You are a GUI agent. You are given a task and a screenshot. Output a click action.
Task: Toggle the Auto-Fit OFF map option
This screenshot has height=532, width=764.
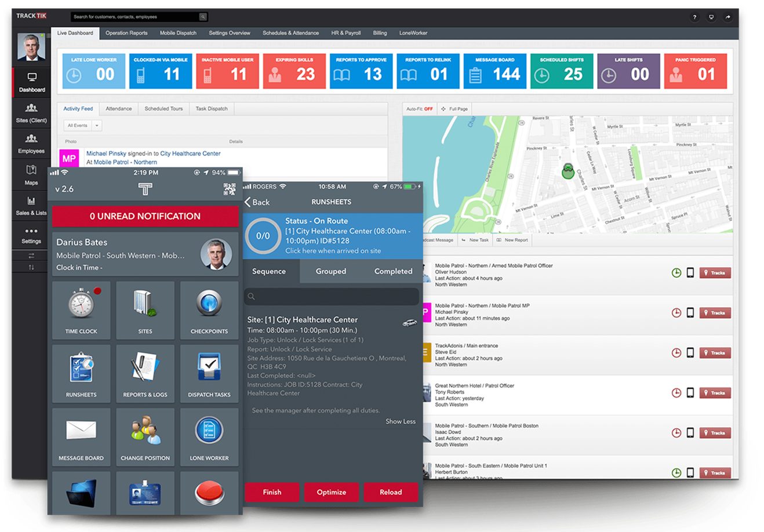tap(420, 109)
